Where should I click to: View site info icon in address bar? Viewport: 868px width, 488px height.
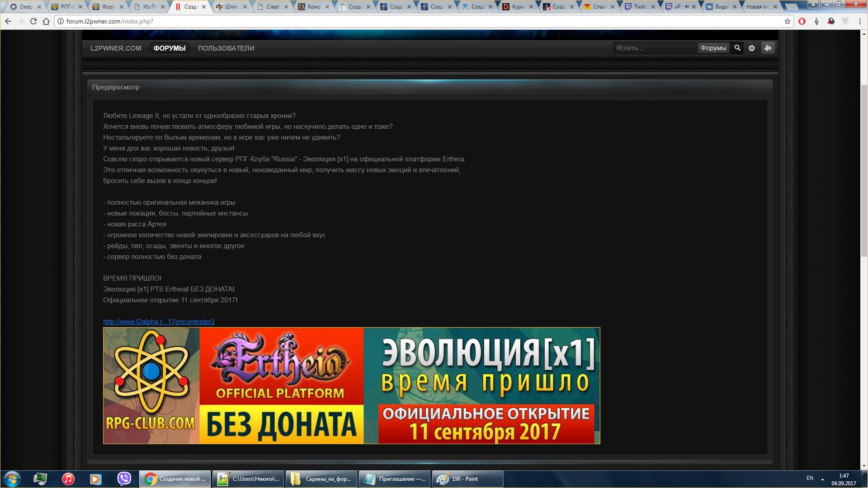[x=61, y=21]
